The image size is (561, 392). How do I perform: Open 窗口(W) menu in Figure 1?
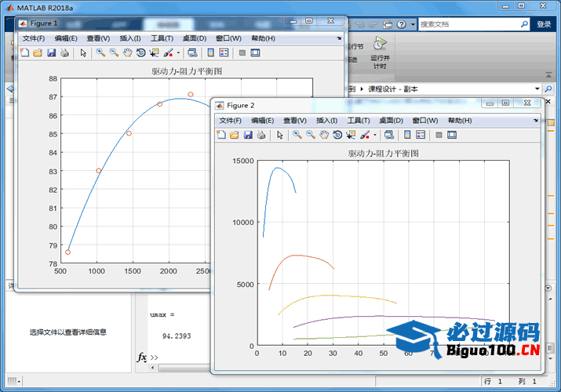click(228, 38)
